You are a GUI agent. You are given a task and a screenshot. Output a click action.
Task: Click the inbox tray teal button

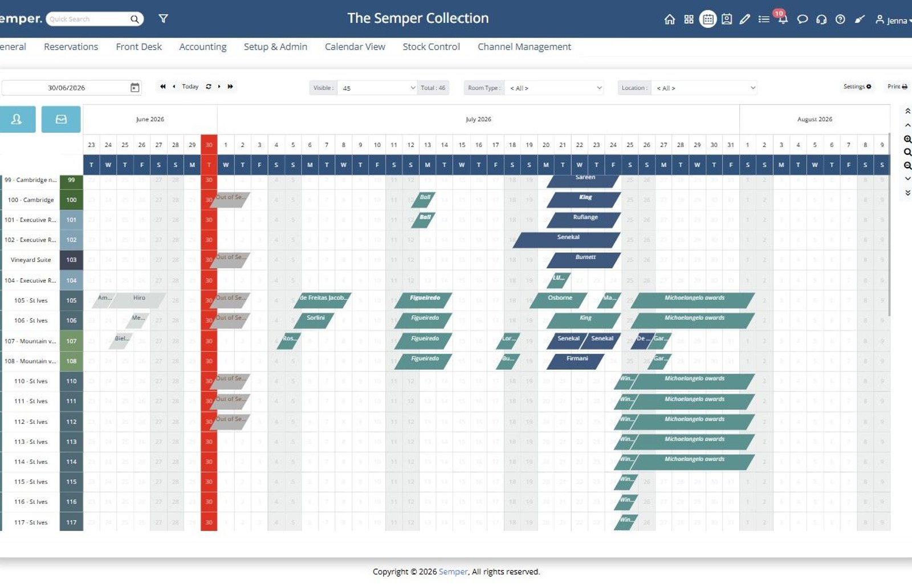tap(61, 119)
